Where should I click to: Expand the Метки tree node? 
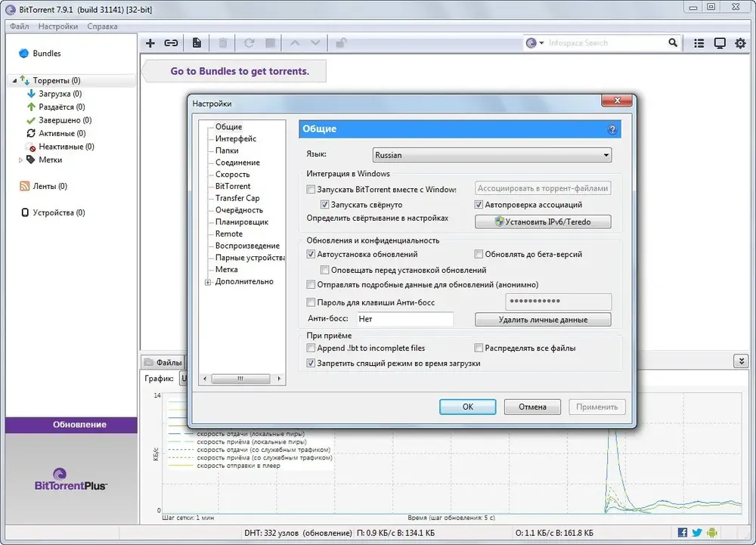[20, 160]
